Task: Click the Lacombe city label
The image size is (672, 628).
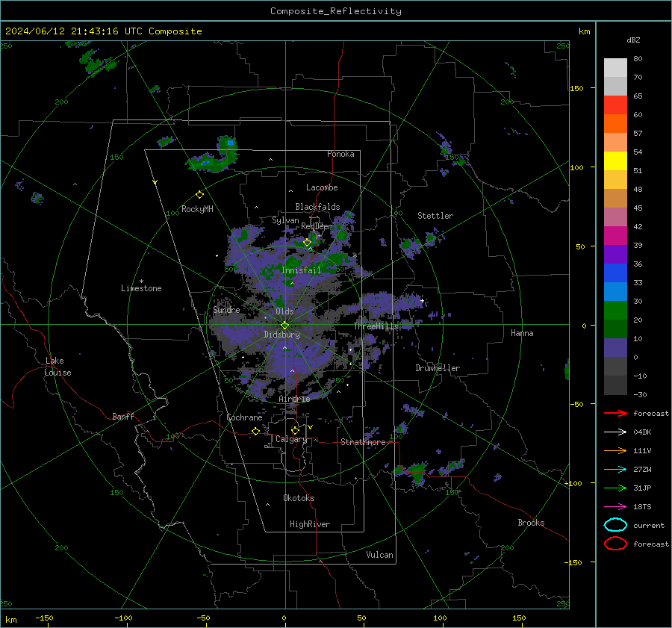Action: point(322,187)
